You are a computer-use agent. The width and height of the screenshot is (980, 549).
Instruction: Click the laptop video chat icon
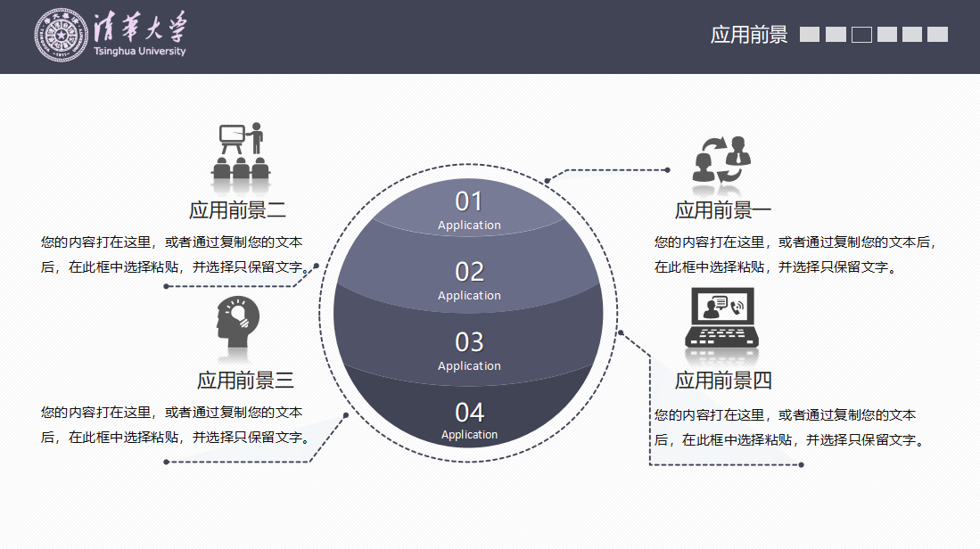(x=721, y=318)
